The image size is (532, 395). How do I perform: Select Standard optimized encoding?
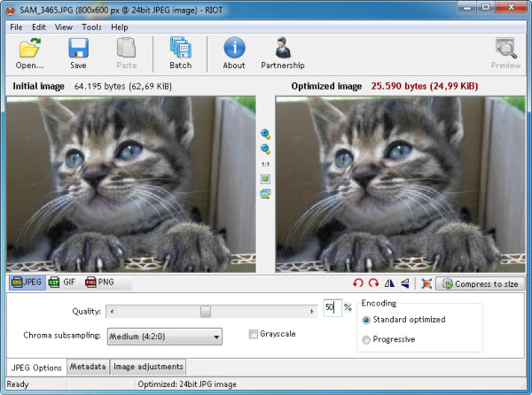[x=367, y=320]
